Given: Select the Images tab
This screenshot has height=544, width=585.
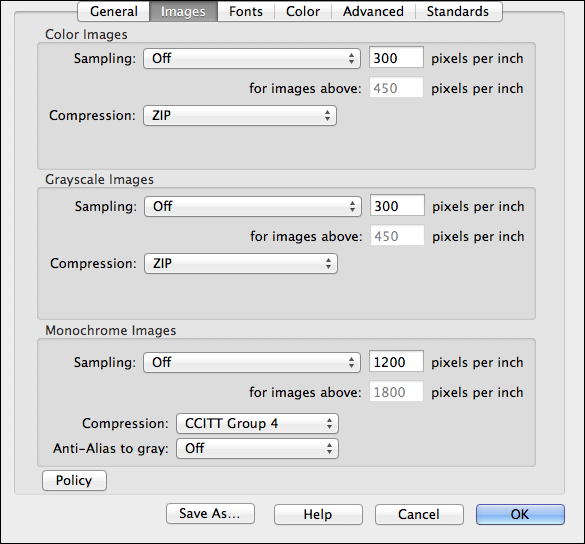Looking at the screenshot, I should (183, 11).
